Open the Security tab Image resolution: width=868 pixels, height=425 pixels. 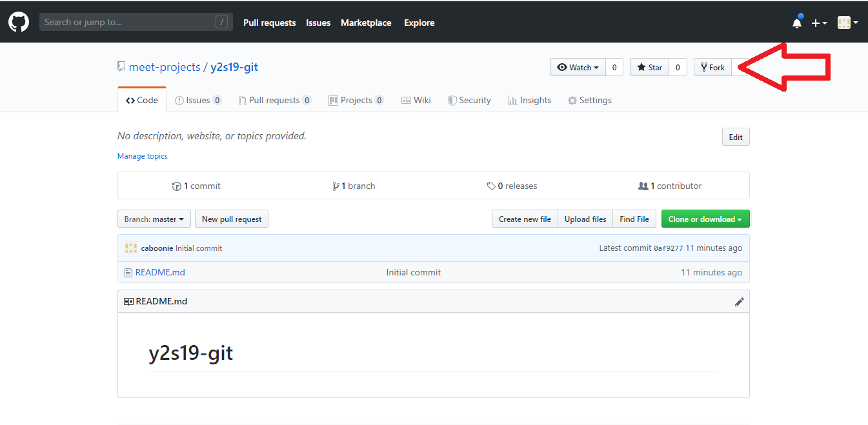(x=469, y=100)
